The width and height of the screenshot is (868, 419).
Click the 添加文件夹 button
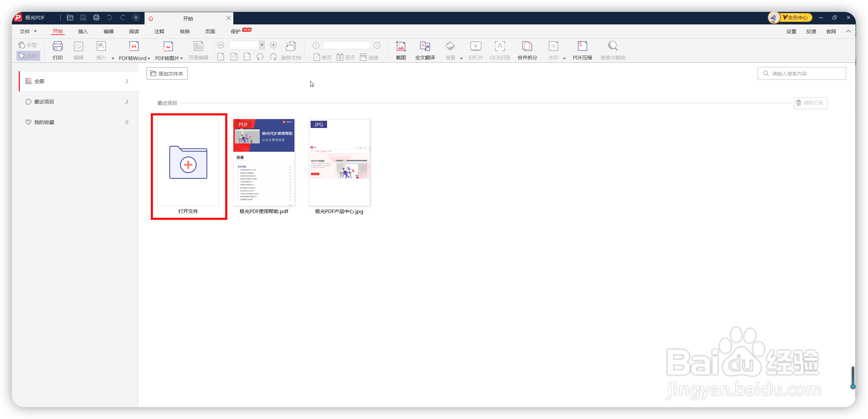(x=167, y=74)
